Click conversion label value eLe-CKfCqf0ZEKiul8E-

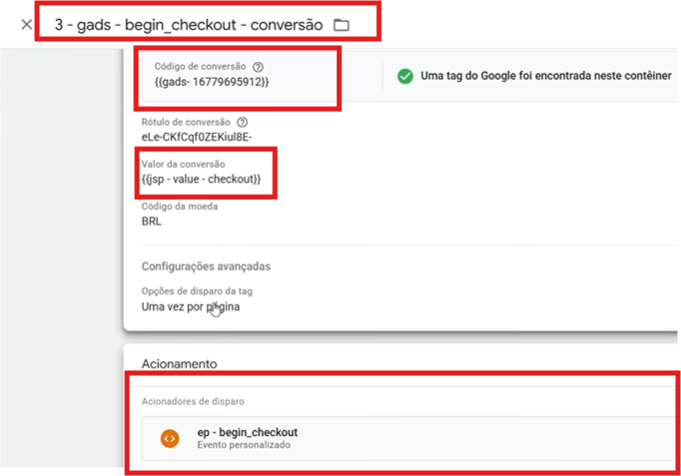[x=197, y=137]
